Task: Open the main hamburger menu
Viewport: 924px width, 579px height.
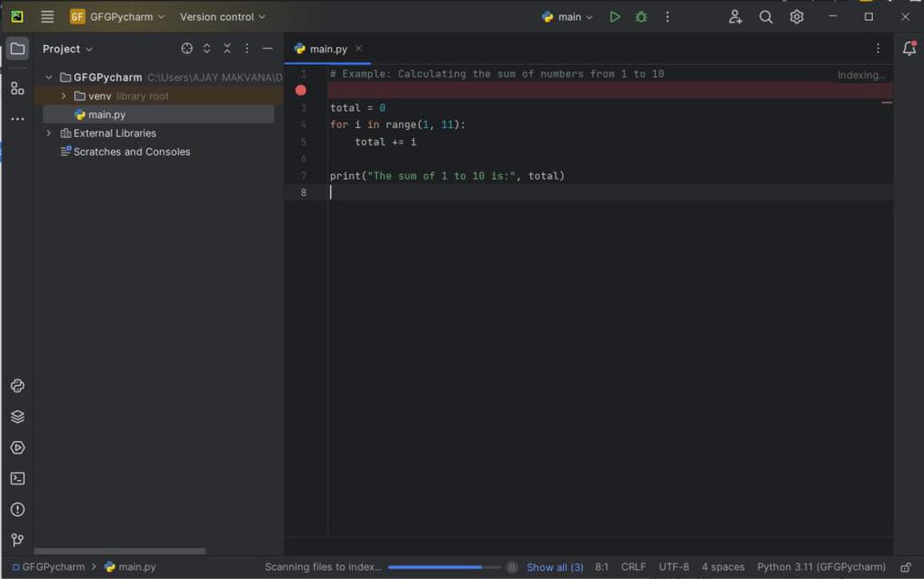Action: pyautogui.click(x=48, y=17)
